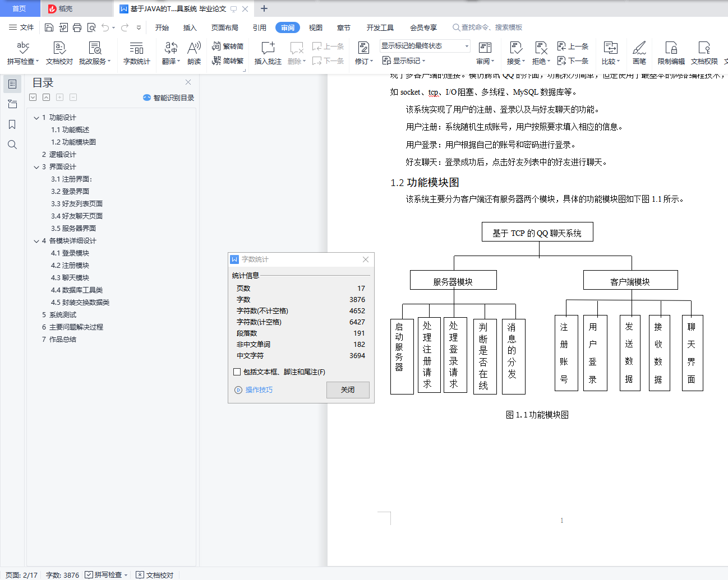The image size is (728, 580).
Task: Click collapse-all icon under 目录 title
Action: tap(46, 98)
